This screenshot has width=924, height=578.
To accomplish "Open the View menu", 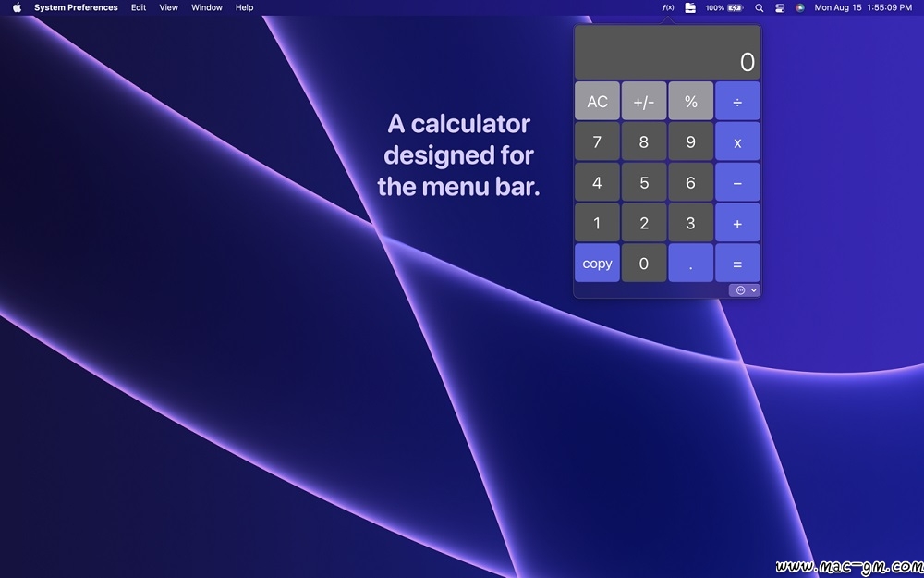I will coord(168,7).
